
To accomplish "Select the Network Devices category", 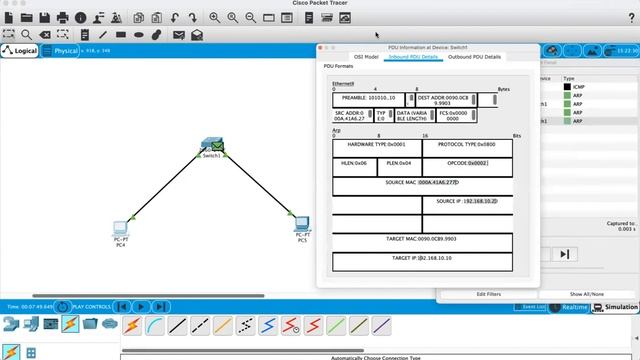I will 11,324.
